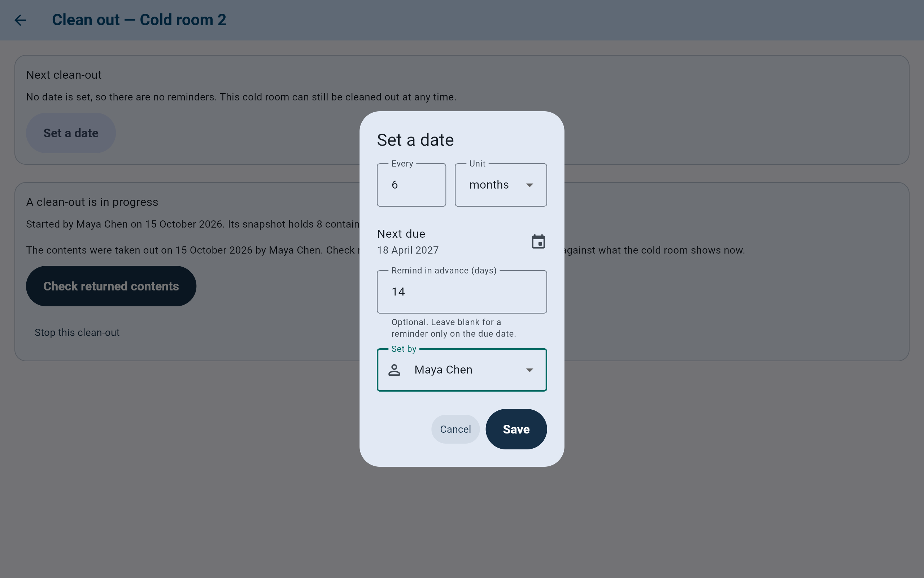924x578 pixels.
Task: Click the 'No date is set' message
Action: (x=241, y=97)
